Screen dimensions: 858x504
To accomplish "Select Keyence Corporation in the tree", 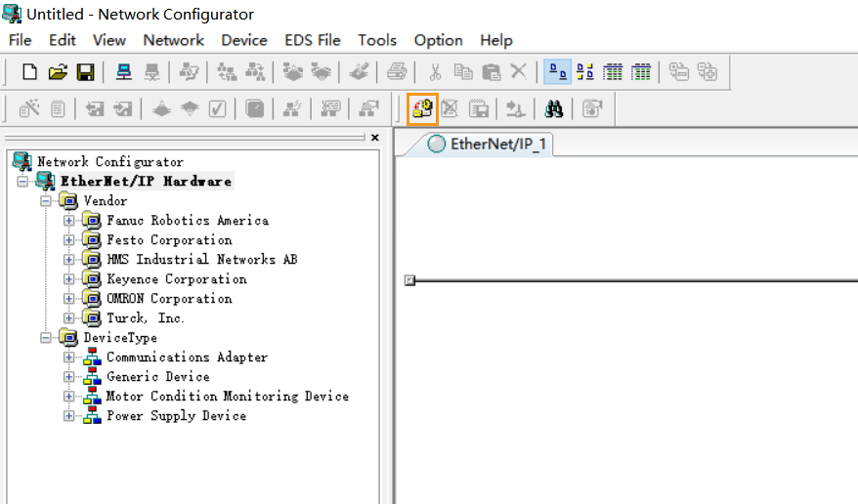I will click(176, 279).
